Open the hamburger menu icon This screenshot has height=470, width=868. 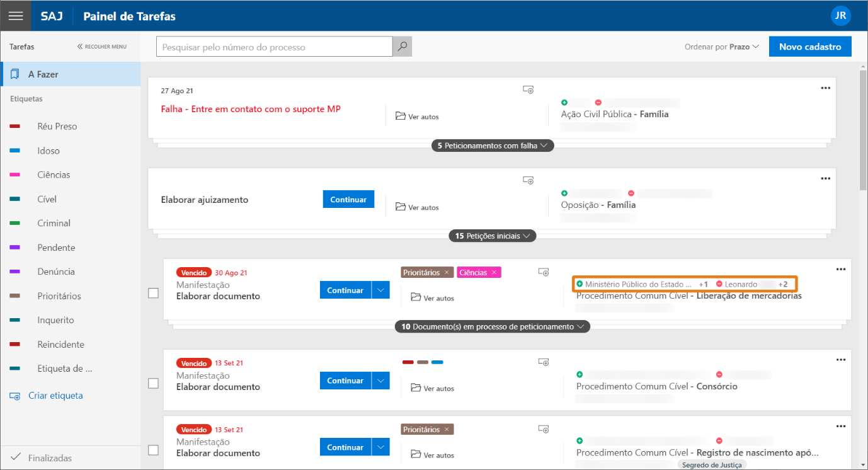click(16, 16)
